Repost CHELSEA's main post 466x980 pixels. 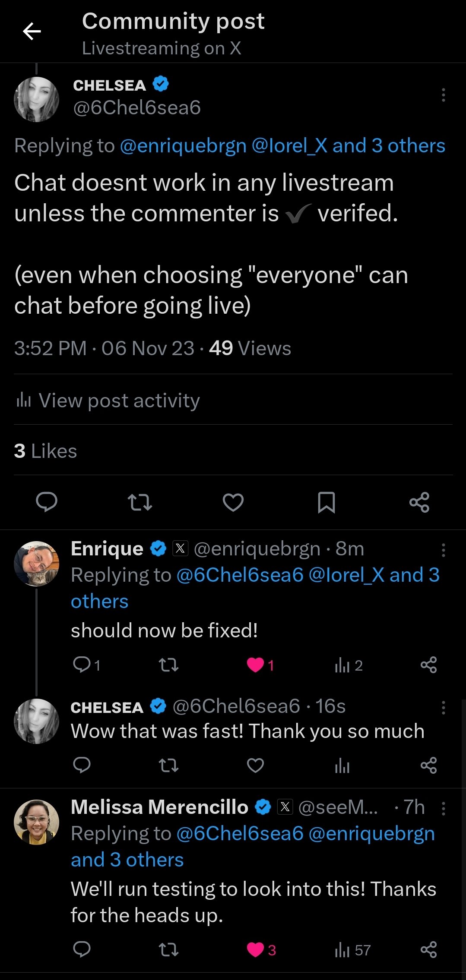[x=140, y=502]
